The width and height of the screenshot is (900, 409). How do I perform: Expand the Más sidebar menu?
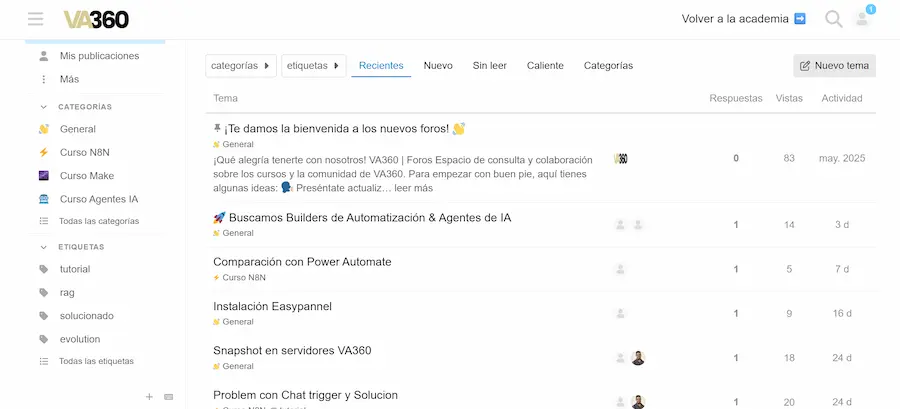tap(69, 79)
